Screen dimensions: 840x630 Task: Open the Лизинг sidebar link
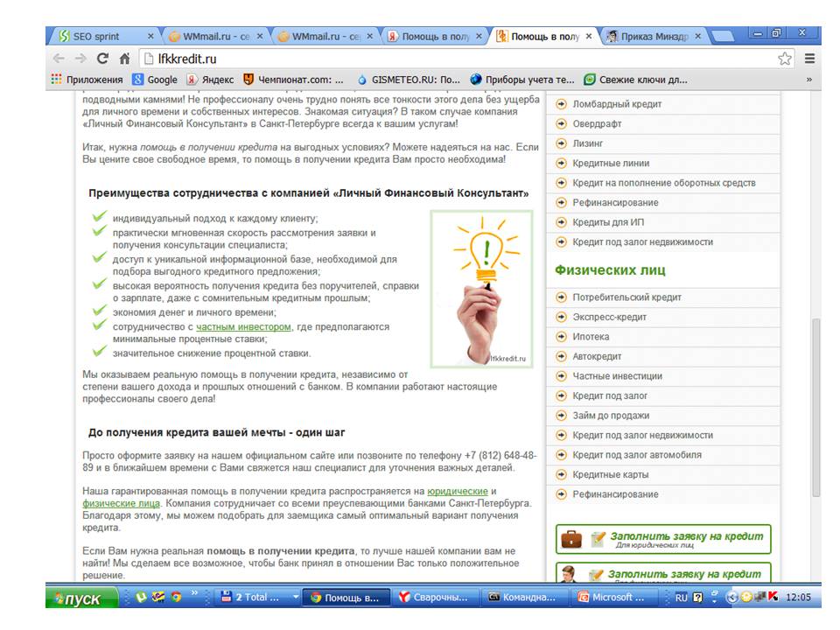(588, 143)
